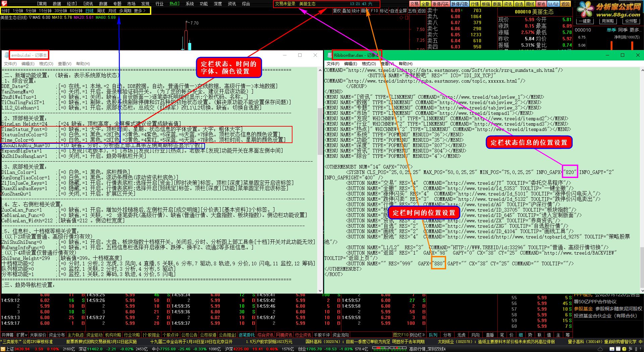Open the 板指 sector index ribbon button
This screenshot has height=352, width=644.
486,4
